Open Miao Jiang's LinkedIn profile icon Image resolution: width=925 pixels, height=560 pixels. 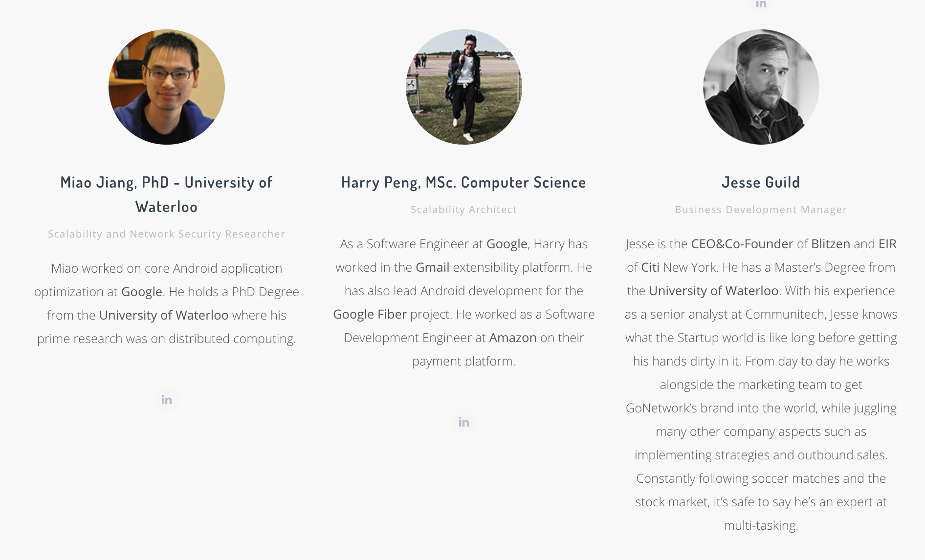167,399
